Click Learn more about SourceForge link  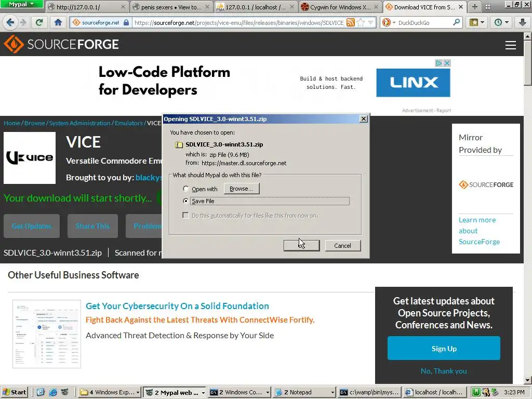click(479, 231)
